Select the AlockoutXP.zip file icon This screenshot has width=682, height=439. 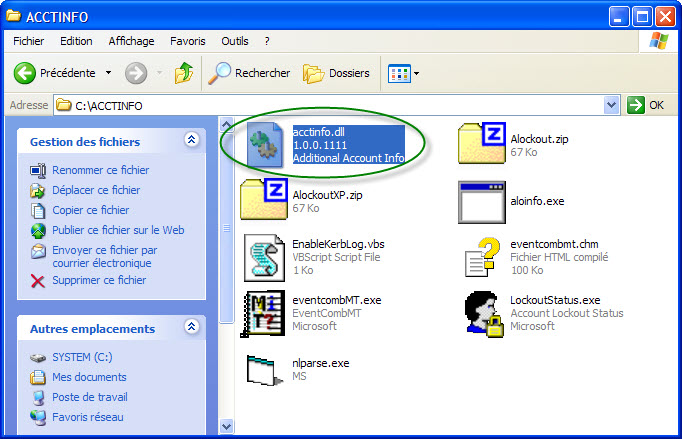point(264,199)
